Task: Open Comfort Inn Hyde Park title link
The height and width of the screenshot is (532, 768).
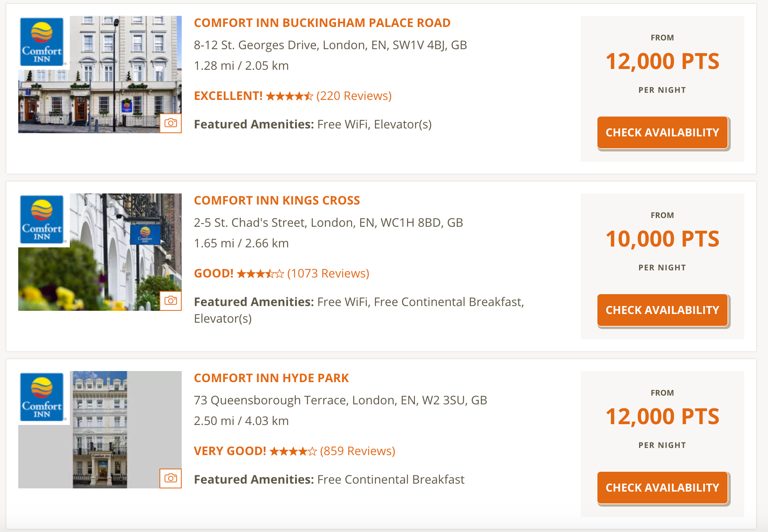Action: 271,378
